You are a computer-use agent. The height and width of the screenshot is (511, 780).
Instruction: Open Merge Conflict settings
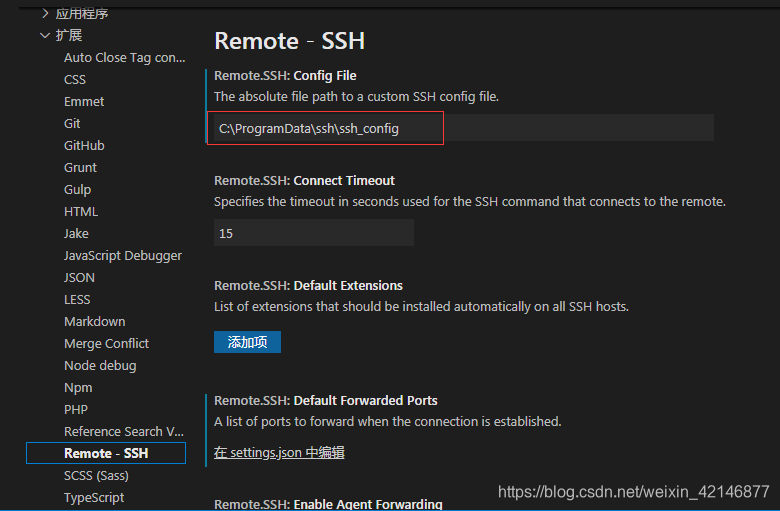(x=106, y=343)
